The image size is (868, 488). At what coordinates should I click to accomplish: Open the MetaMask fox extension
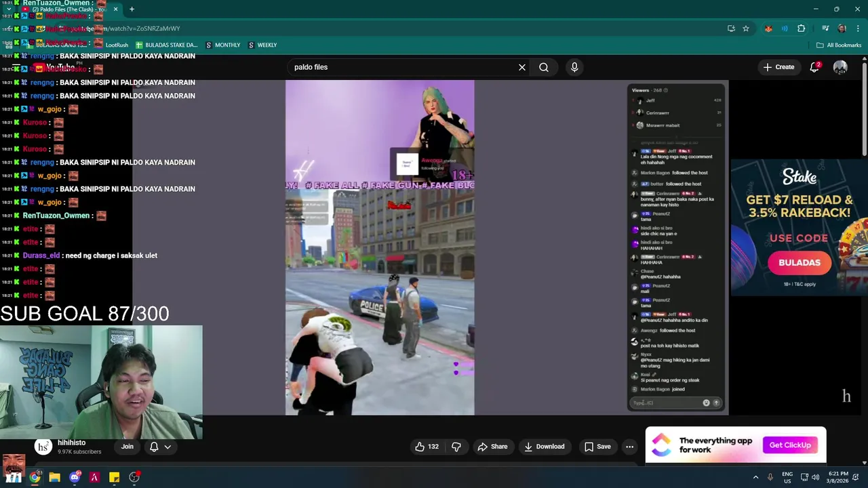pos(768,28)
